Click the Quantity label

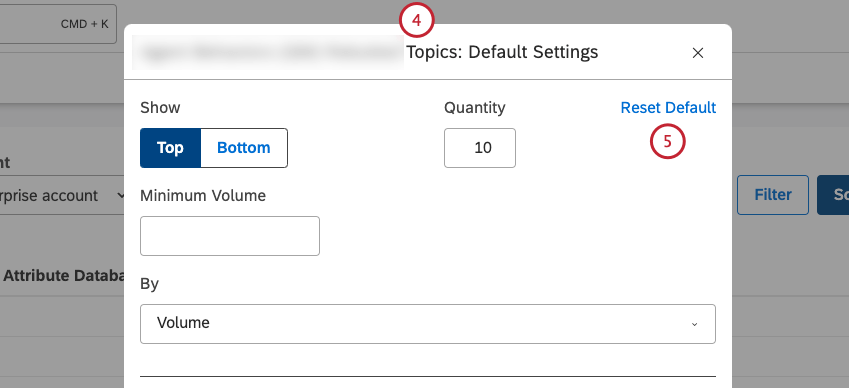click(475, 108)
